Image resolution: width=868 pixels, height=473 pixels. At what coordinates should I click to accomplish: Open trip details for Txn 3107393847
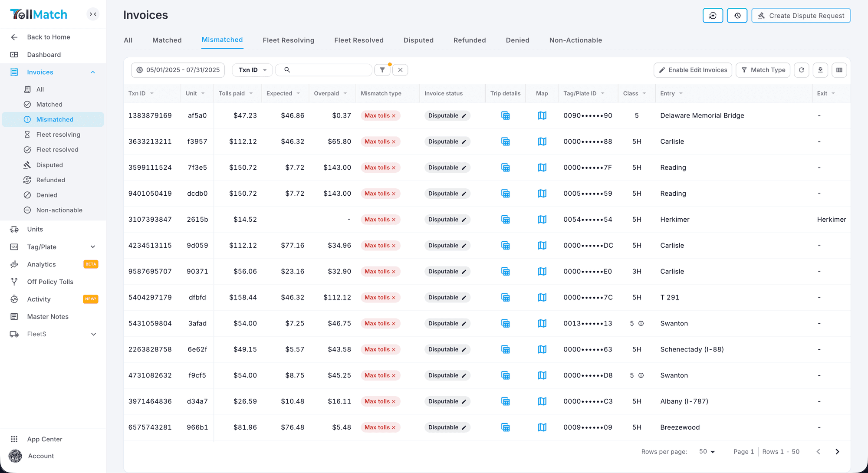pyautogui.click(x=506, y=220)
